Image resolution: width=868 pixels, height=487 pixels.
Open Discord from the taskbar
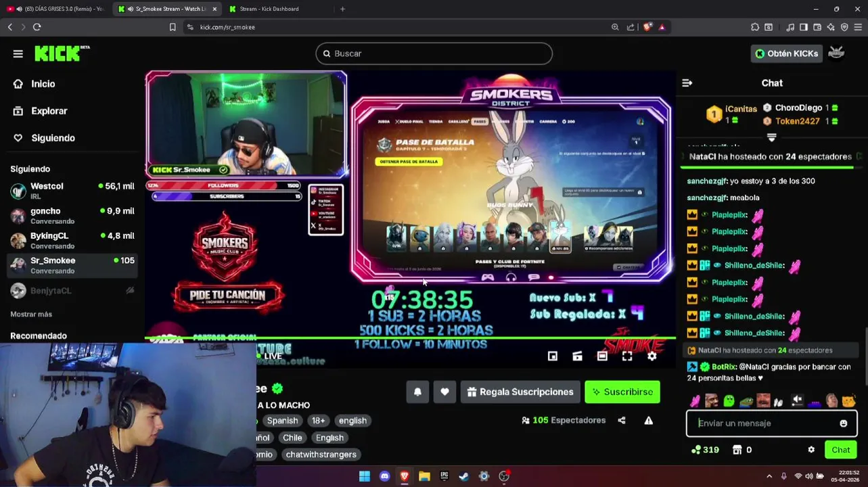coord(384,476)
